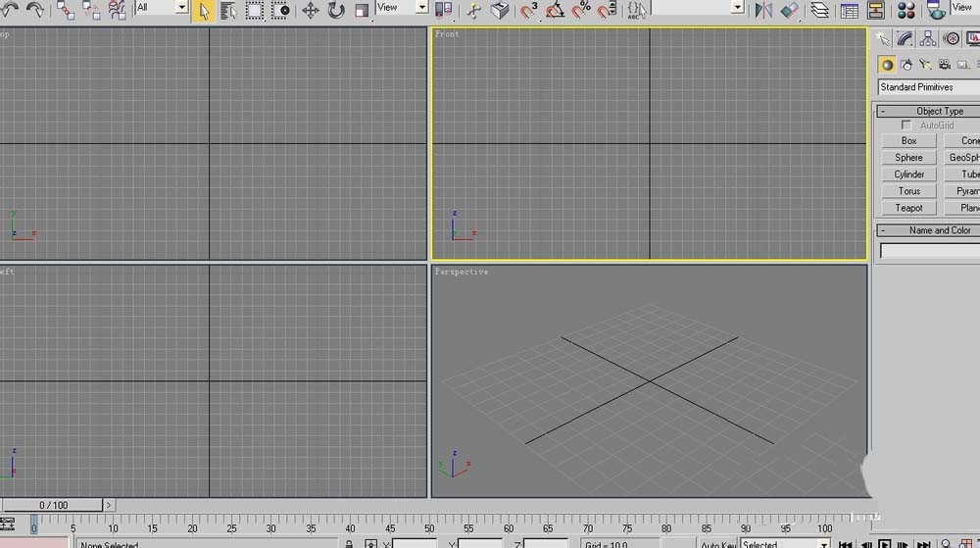Open the Material Editor spheres icon
This screenshot has width=980, height=548.
point(906,10)
